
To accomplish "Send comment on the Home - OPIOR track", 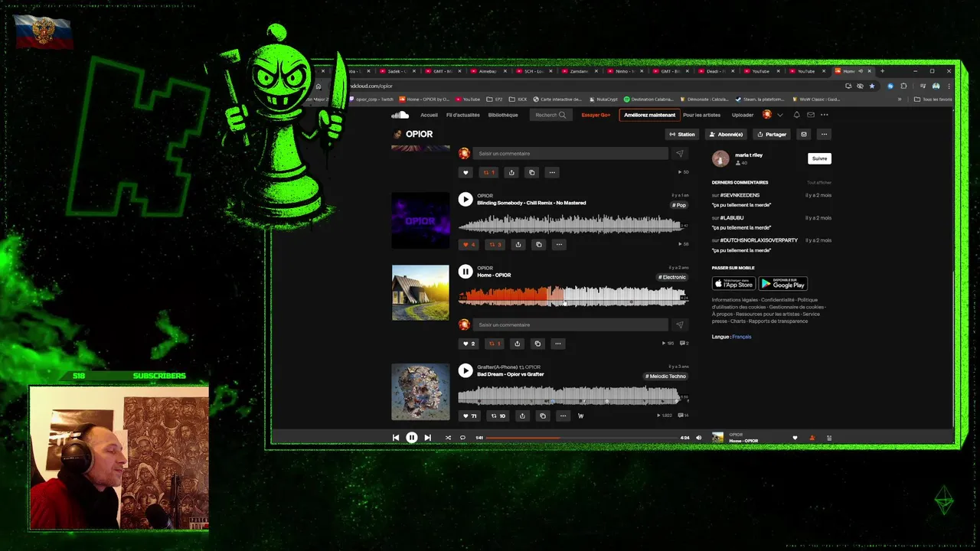I will click(679, 324).
